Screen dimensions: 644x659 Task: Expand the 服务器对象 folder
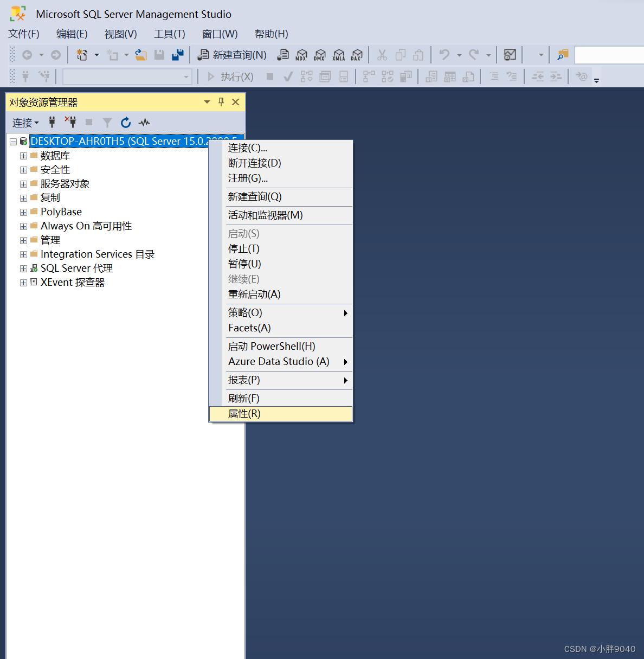point(23,184)
